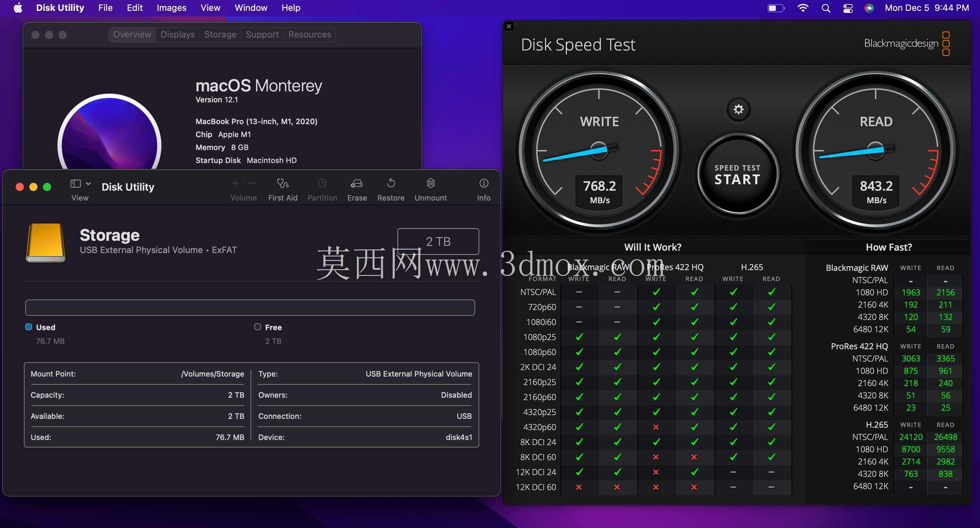
Task: Click the 2 TB capacity box
Action: click(438, 241)
